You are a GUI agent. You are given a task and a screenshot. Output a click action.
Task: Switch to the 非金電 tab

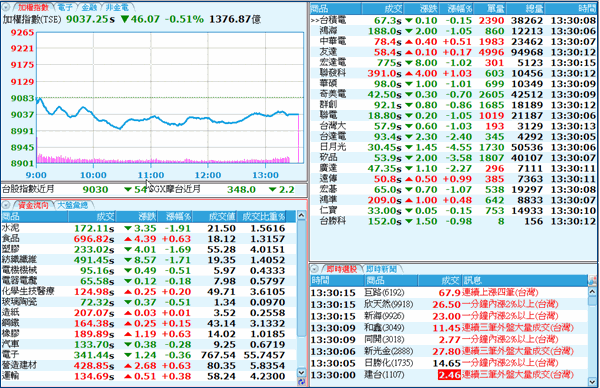tap(117, 7)
